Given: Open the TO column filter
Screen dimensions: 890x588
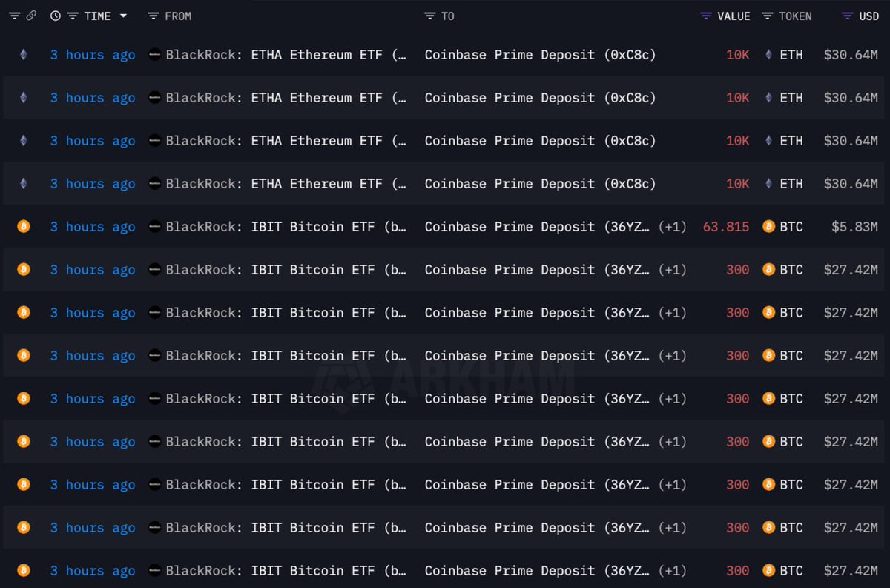Looking at the screenshot, I should (x=430, y=16).
